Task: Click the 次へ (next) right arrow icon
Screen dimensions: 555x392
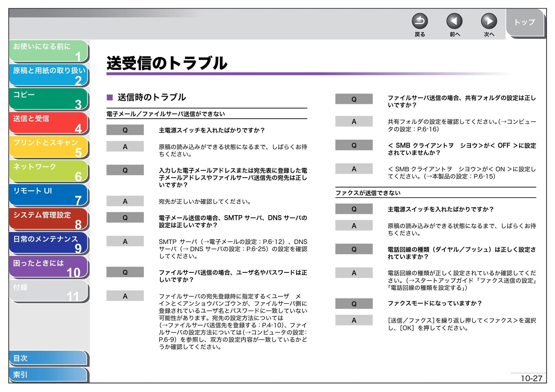Action: [489, 21]
